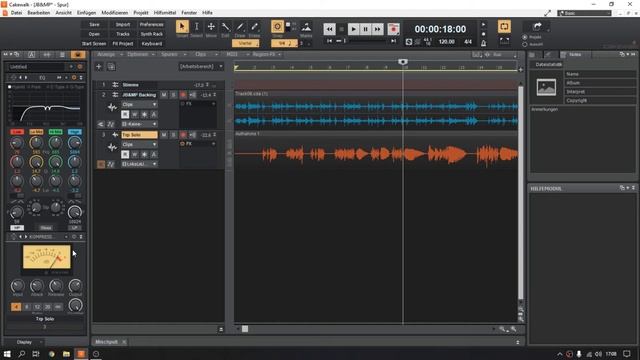Open the Projekt menu

[x=141, y=13]
